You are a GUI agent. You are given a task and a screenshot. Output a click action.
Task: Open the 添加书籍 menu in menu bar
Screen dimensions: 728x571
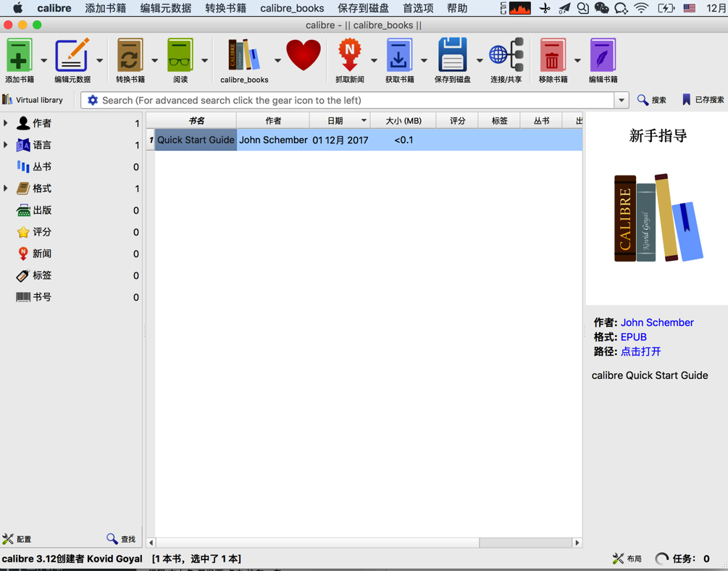(105, 8)
